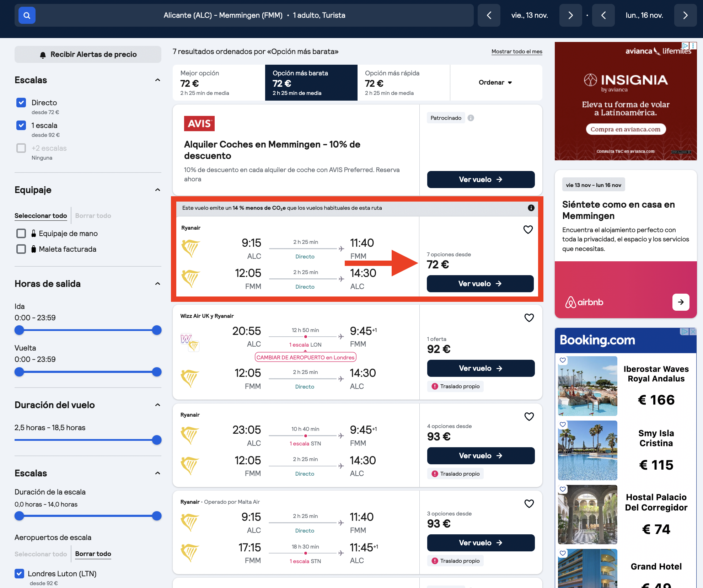Screen dimensions: 703x588
Task: Go to next departure date after vie., 13 nov.
Action: click(570, 15)
